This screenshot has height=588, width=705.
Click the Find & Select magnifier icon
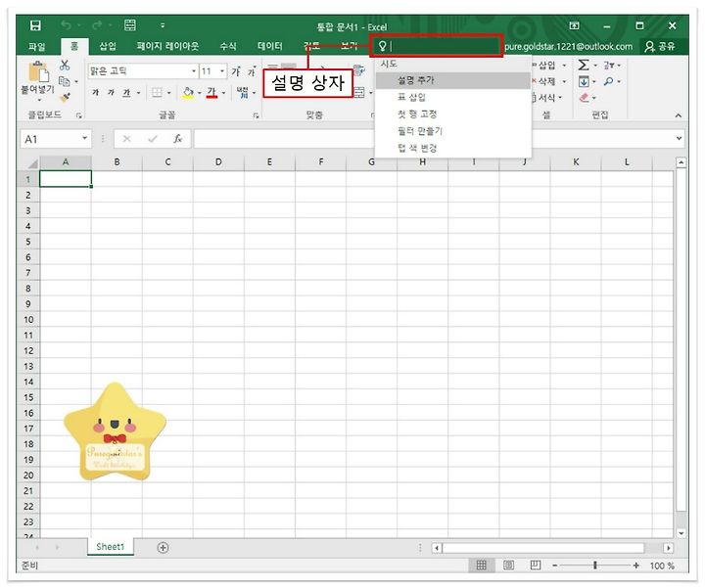coord(608,81)
